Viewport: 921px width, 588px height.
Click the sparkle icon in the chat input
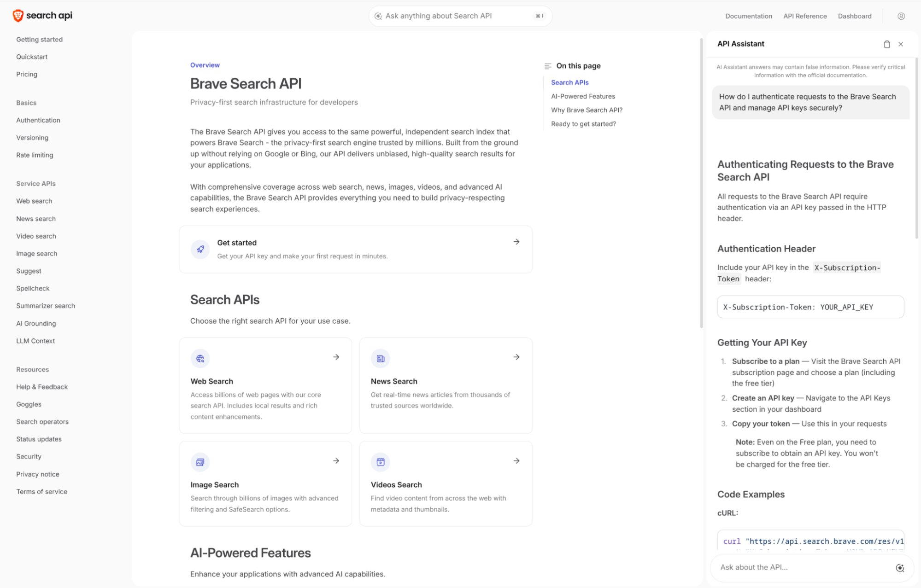click(x=899, y=567)
